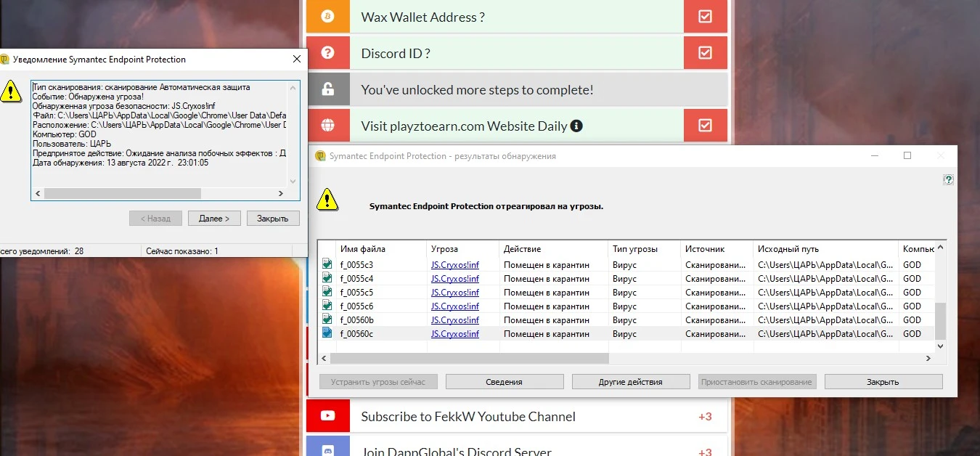
Task: Sort by Источник column header
Action: click(717, 248)
